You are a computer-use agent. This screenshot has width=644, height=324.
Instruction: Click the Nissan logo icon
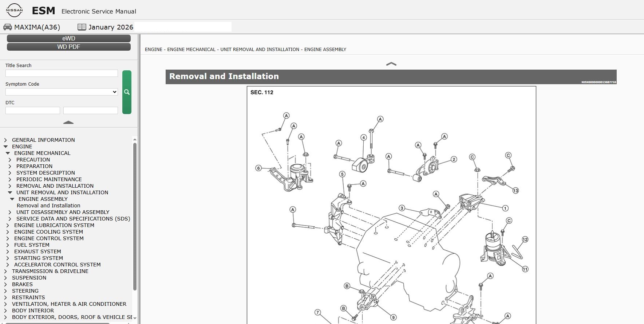[14, 10]
